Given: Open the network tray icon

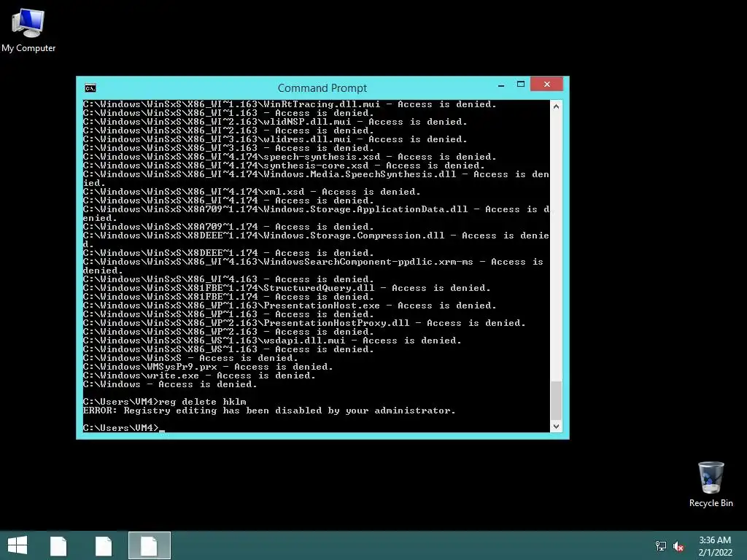Looking at the screenshot, I should [660, 546].
